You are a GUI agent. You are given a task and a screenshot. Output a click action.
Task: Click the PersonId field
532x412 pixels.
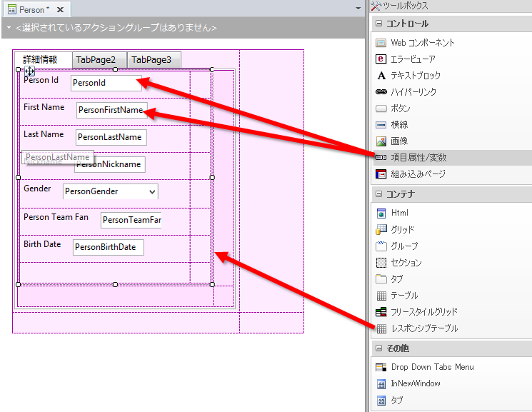click(x=106, y=83)
